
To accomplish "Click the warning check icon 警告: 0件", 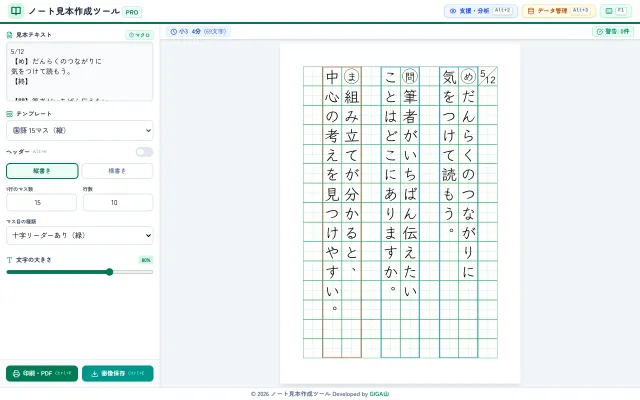I will pos(600,31).
